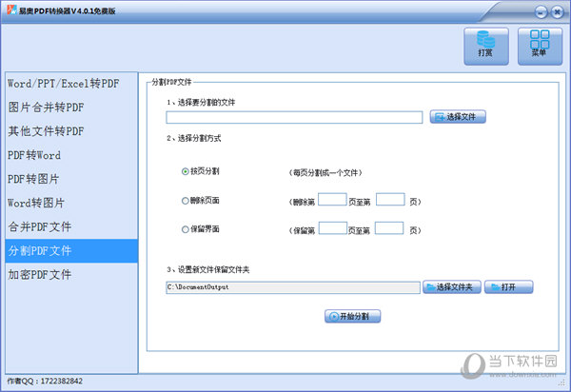Image resolution: width=571 pixels, height=392 pixels.
Task: Switch to 其他文件转PDF
Action: coord(71,131)
